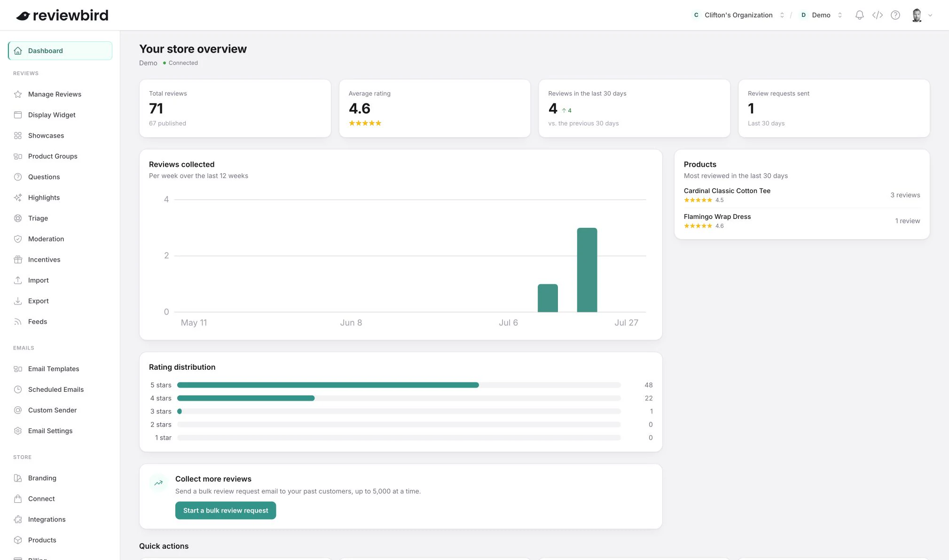Click the Email Templates icon
Screen dimensions: 949x560
[18, 369]
